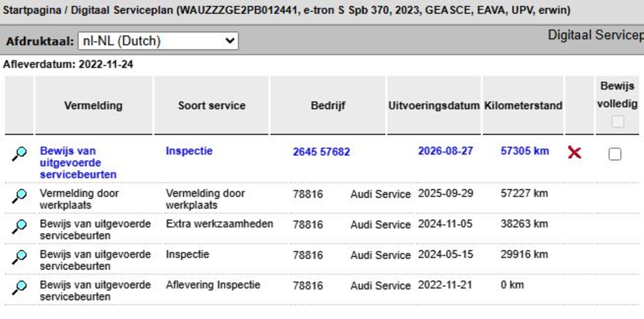Click the blue Inspectie service link
Screen dimensions: 644x319
click(x=189, y=151)
